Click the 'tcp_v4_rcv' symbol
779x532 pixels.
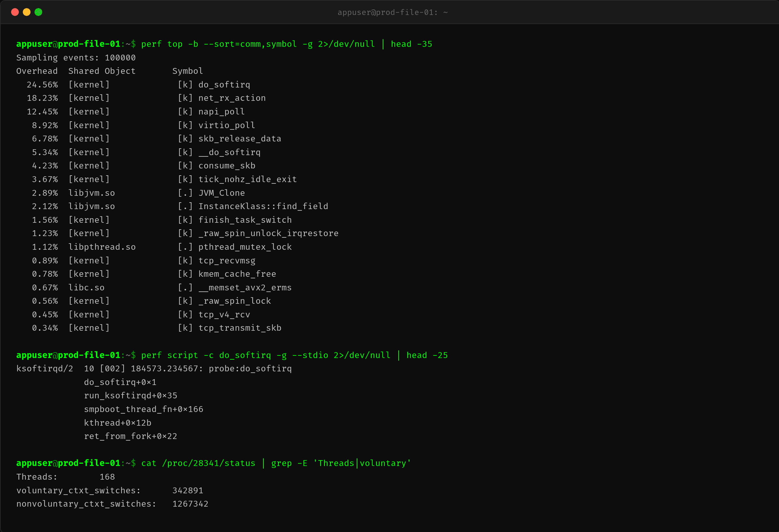point(224,314)
